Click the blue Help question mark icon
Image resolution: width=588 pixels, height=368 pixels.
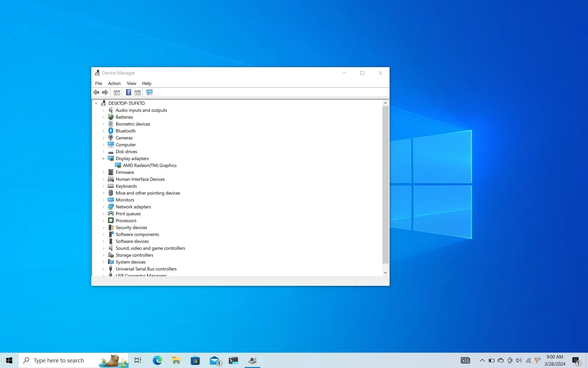pos(129,92)
